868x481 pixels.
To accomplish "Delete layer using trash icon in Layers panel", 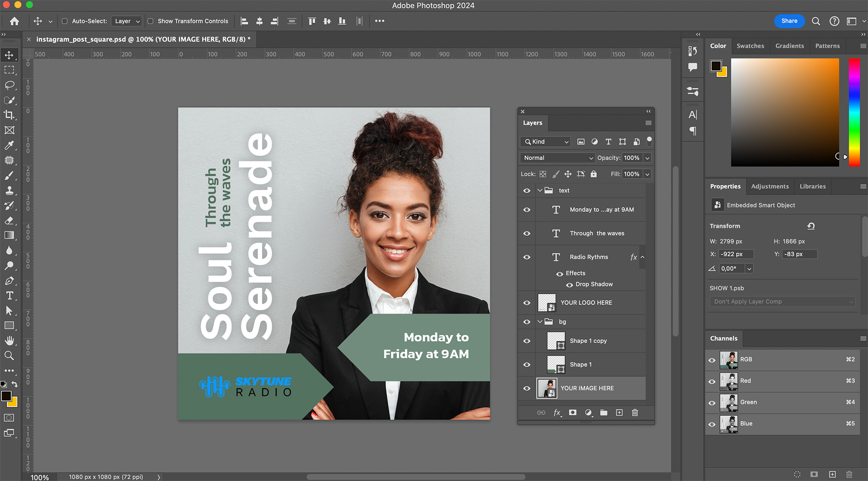I will point(635,413).
